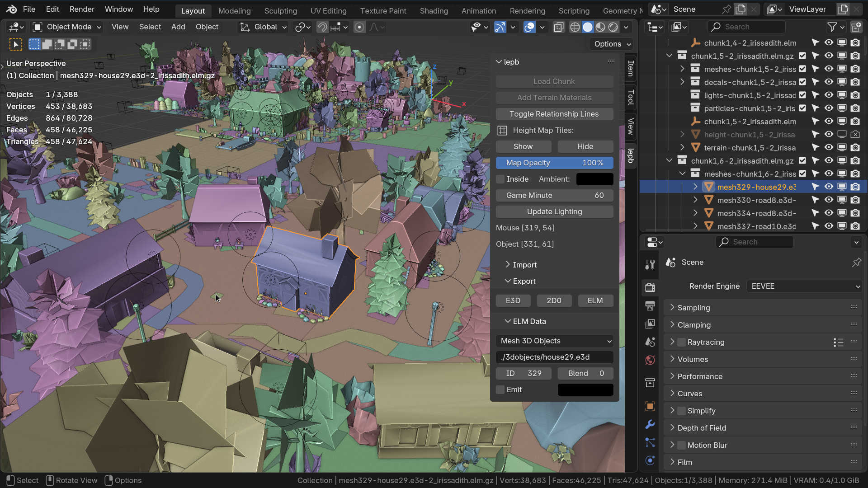Open the Output printer properties tab
This screenshot has width=868, height=488.
coord(650,306)
